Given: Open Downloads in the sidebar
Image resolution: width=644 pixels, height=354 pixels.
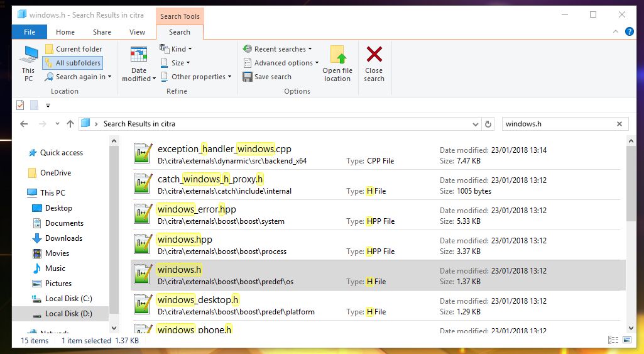Looking at the screenshot, I should [58, 238].
